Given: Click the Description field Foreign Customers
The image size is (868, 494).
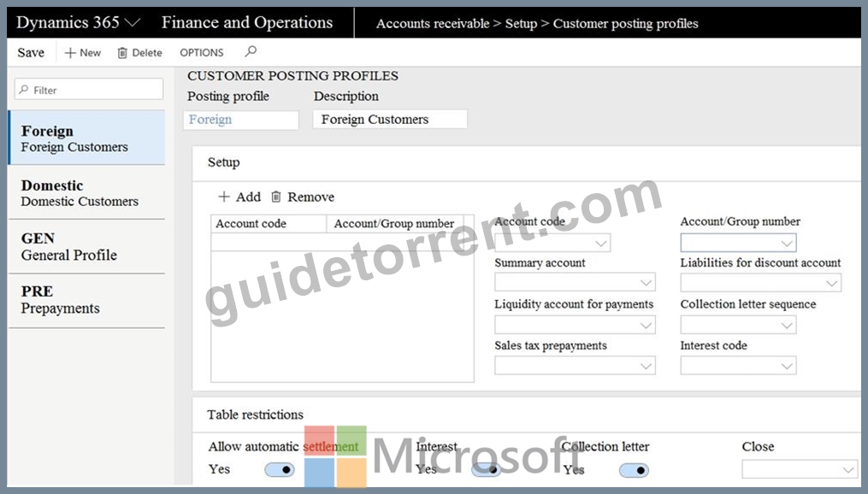Looking at the screenshot, I should 390,120.
